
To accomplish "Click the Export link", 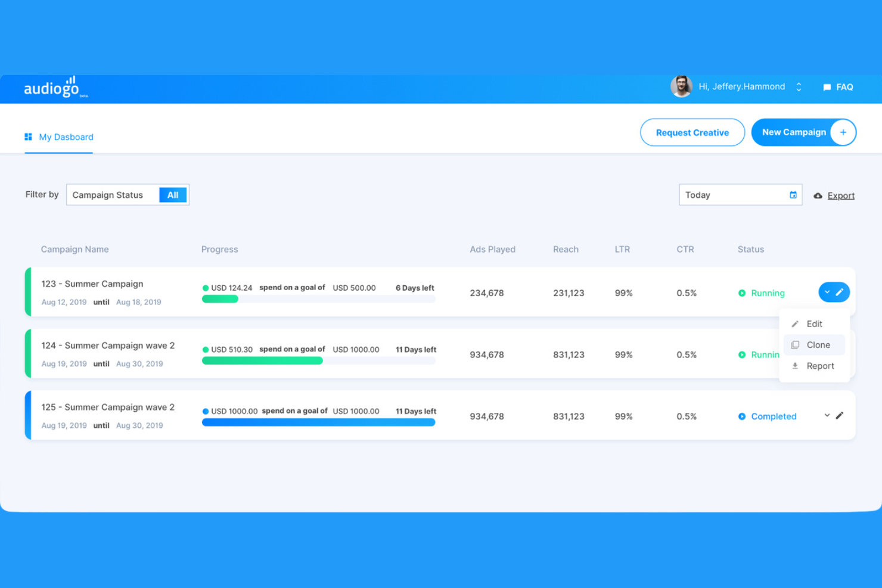I will pyautogui.click(x=841, y=195).
